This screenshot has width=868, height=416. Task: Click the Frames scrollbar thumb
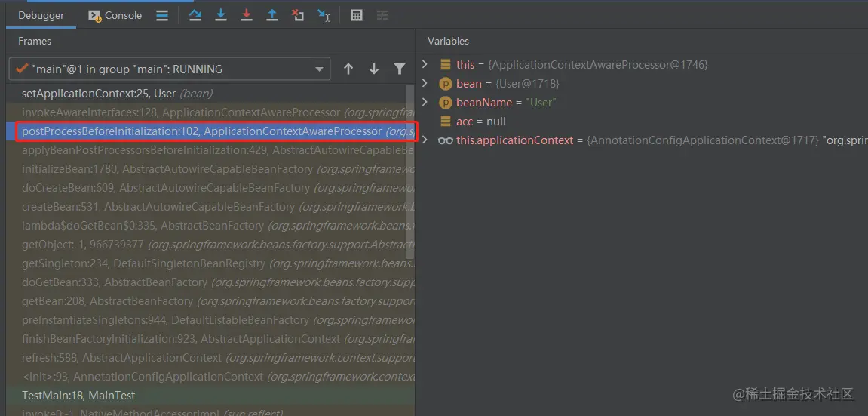pos(410,171)
